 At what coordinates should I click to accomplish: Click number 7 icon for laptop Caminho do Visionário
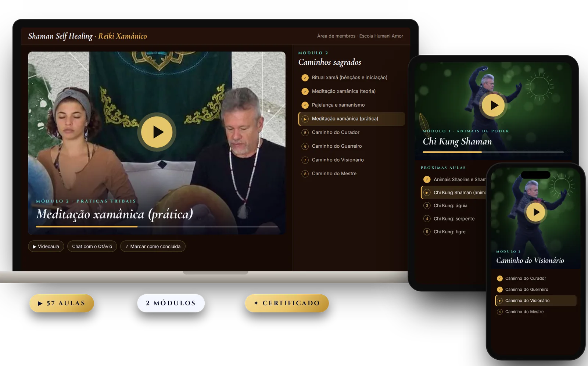[x=305, y=160]
